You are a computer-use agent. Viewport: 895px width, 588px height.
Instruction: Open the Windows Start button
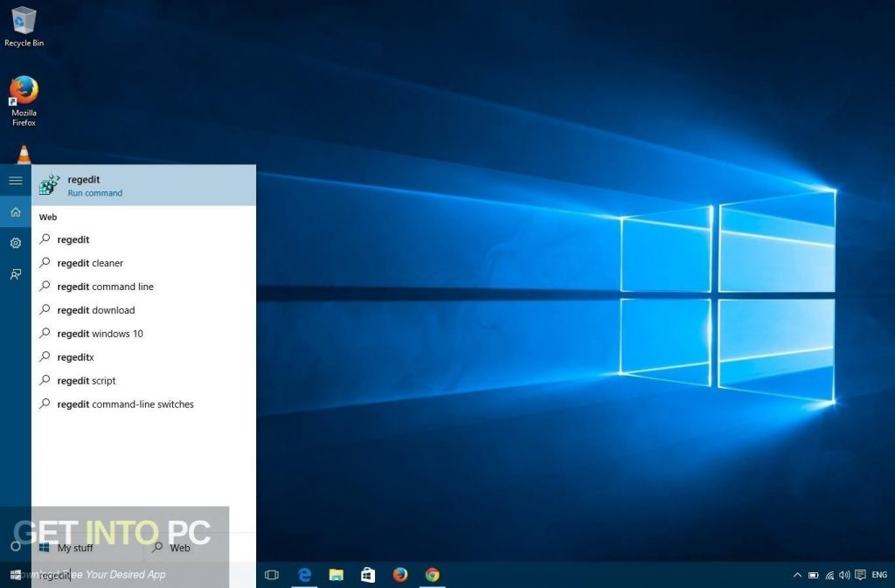pyautogui.click(x=16, y=575)
